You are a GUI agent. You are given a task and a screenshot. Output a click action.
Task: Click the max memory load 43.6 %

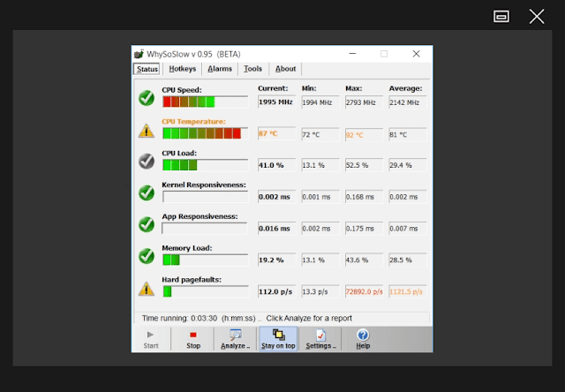click(364, 260)
